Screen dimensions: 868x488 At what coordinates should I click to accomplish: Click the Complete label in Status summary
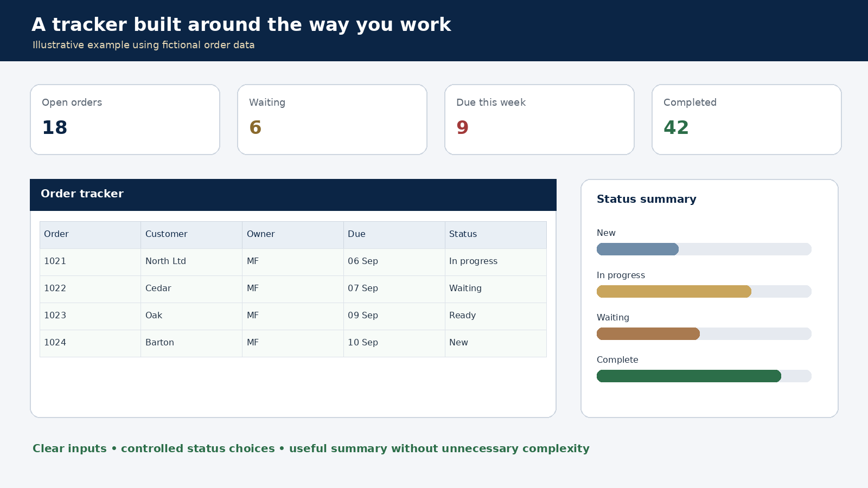click(617, 359)
